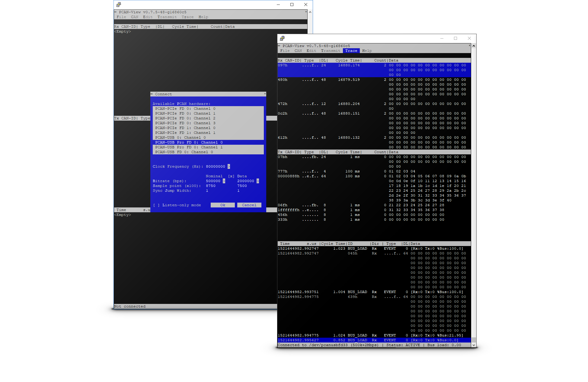Select the Rx message row 612h
This screenshot has height=382, width=588.
point(374,142)
